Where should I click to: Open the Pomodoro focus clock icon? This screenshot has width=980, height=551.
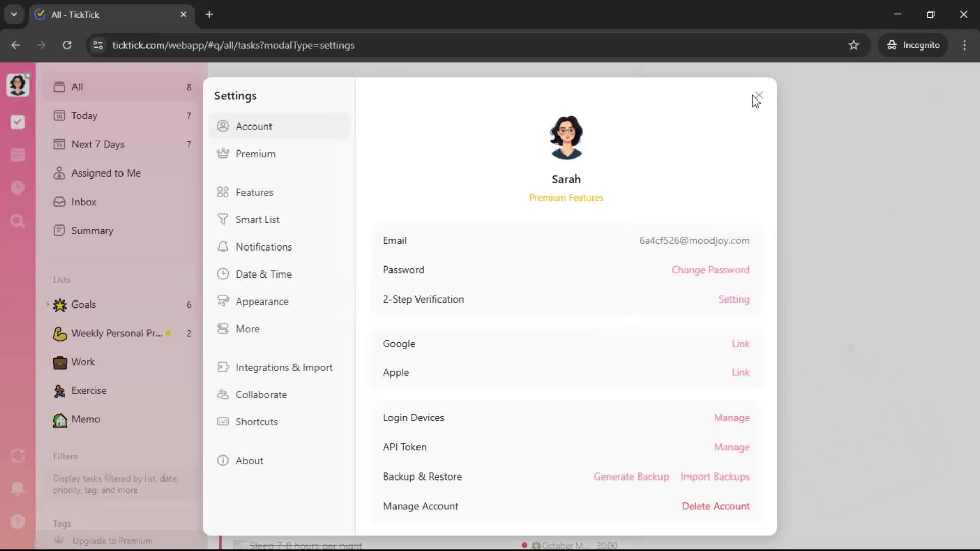pos(17,188)
